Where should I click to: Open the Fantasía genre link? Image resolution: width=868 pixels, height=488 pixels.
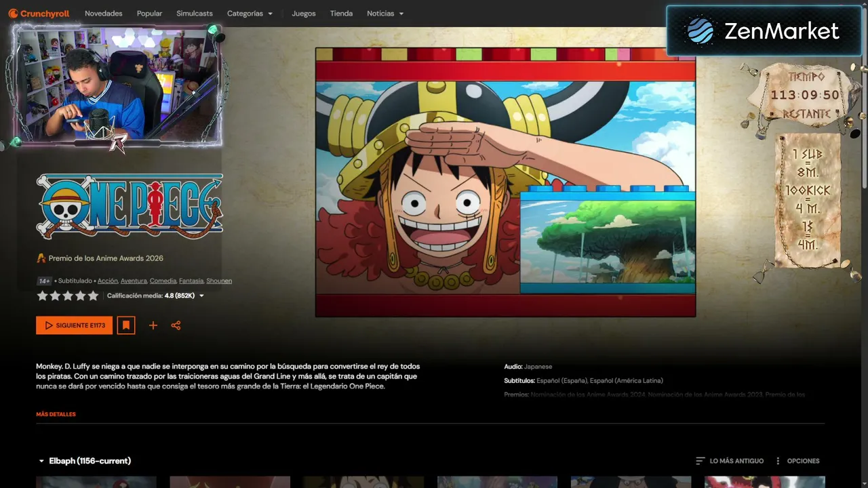coord(191,281)
